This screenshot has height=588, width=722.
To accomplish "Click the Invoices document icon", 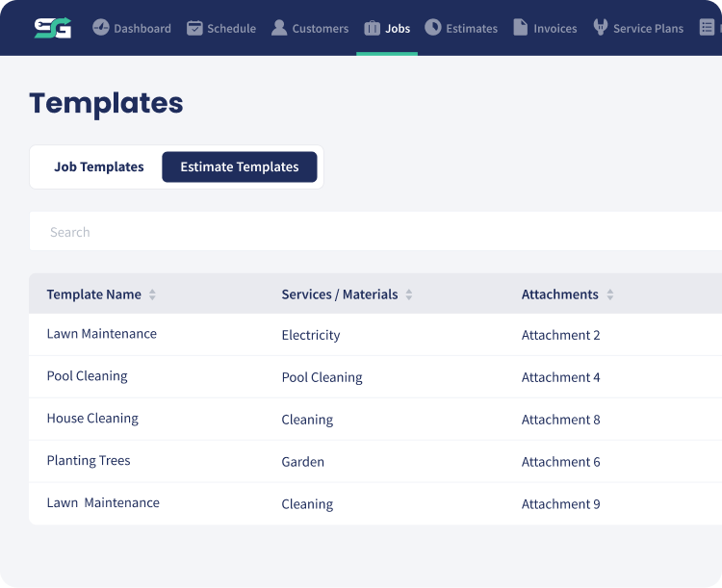I will tap(520, 27).
